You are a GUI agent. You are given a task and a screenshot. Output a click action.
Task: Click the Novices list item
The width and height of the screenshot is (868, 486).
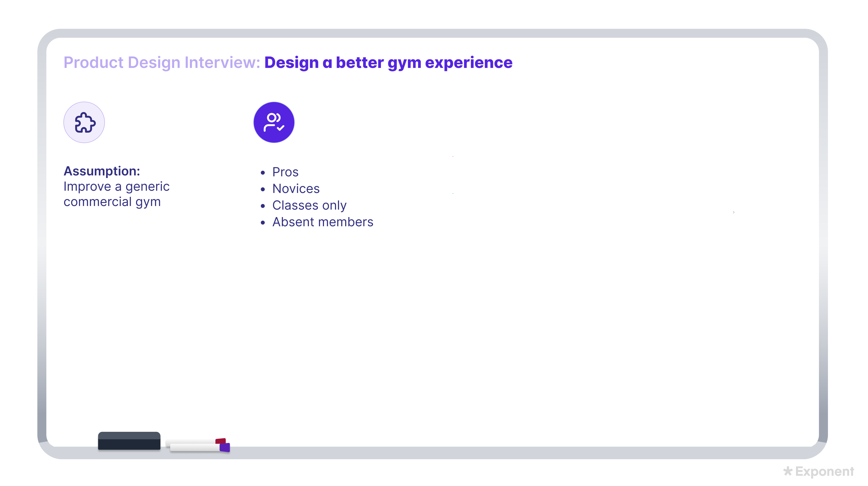pyautogui.click(x=296, y=189)
